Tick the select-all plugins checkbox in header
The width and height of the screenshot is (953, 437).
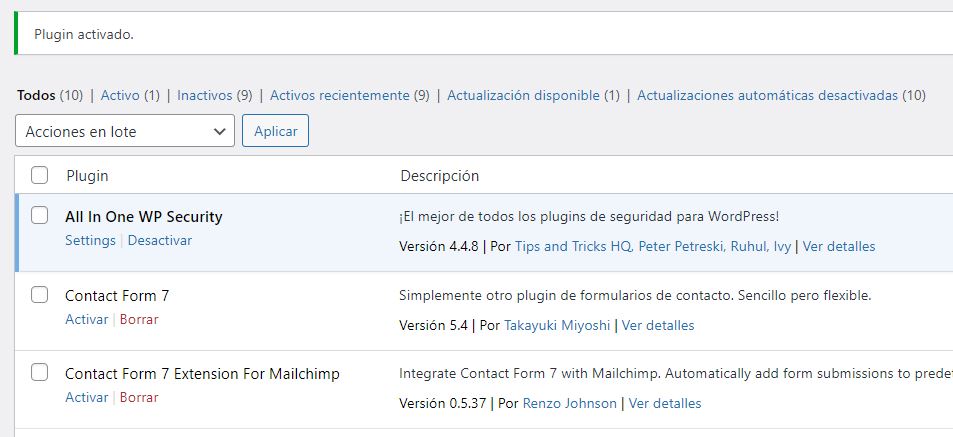(x=40, y=175)
